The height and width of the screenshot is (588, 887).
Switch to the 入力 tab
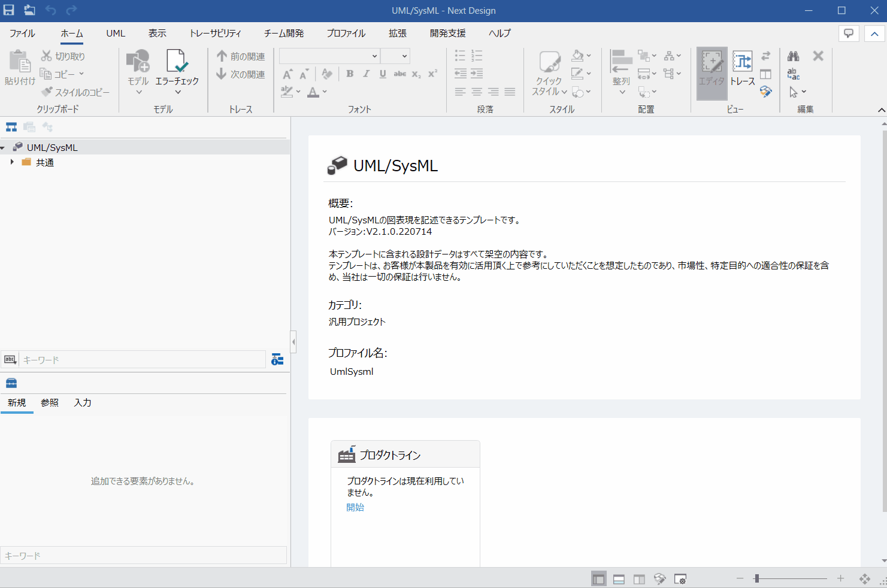pyautogui.click(x=83, y=403)
